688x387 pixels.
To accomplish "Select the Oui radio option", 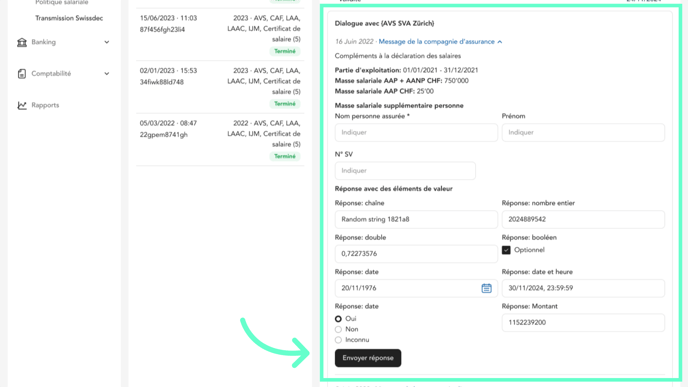I will click(x=338, y=319).
